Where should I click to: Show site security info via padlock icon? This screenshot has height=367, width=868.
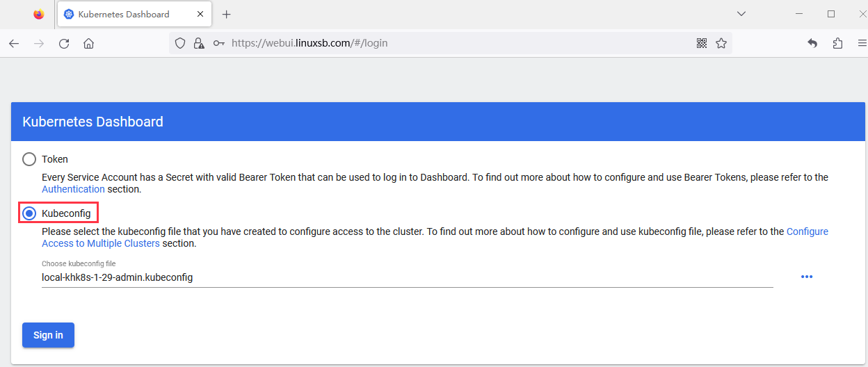coord(199,43)
